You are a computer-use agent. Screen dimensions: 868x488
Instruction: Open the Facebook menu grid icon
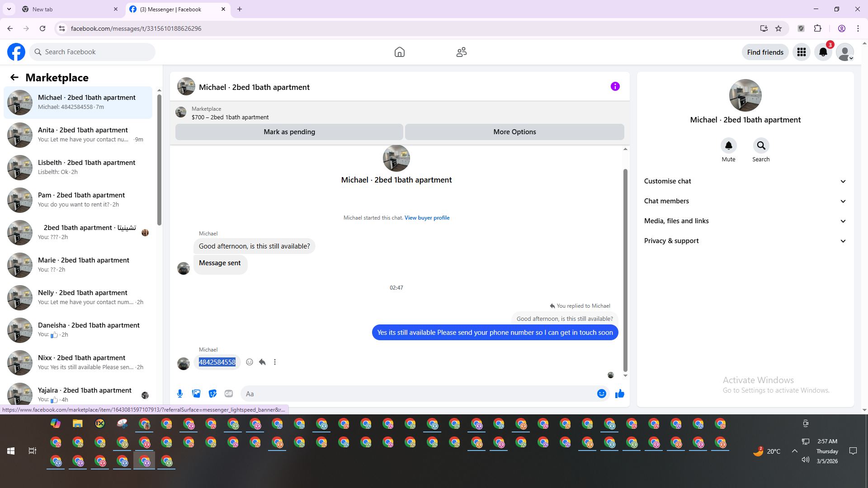pos(802,52)
